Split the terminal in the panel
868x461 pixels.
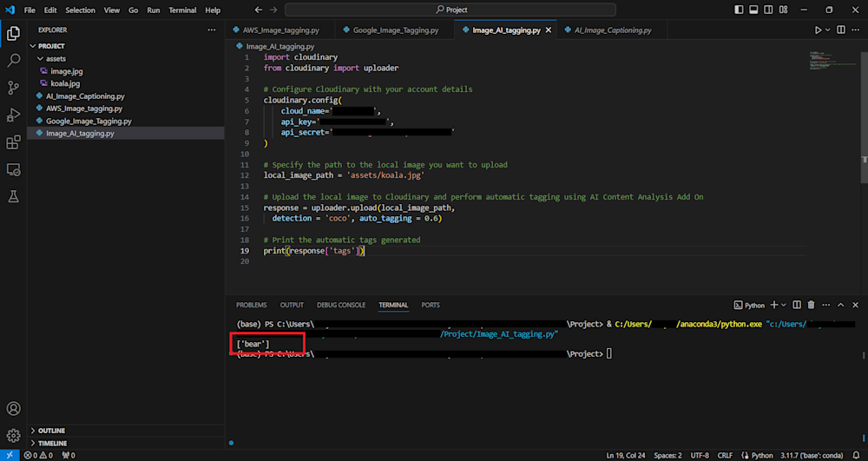point(797,305)
